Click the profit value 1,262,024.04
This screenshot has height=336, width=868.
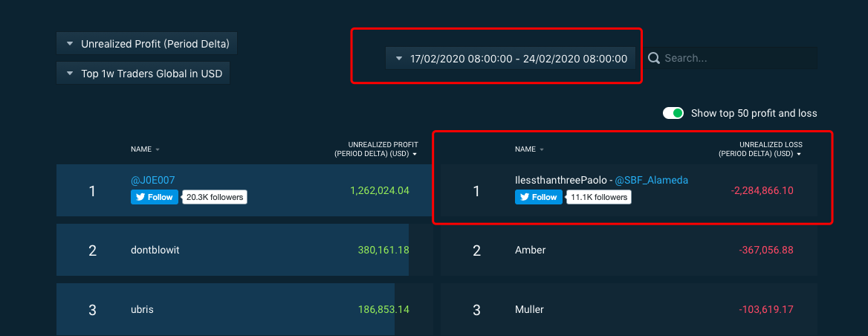coord(380,191)
